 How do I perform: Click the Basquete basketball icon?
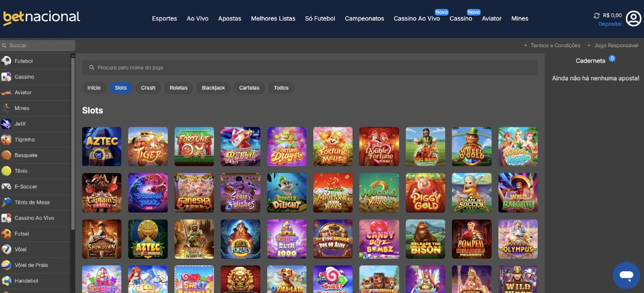tap(6, 155)
